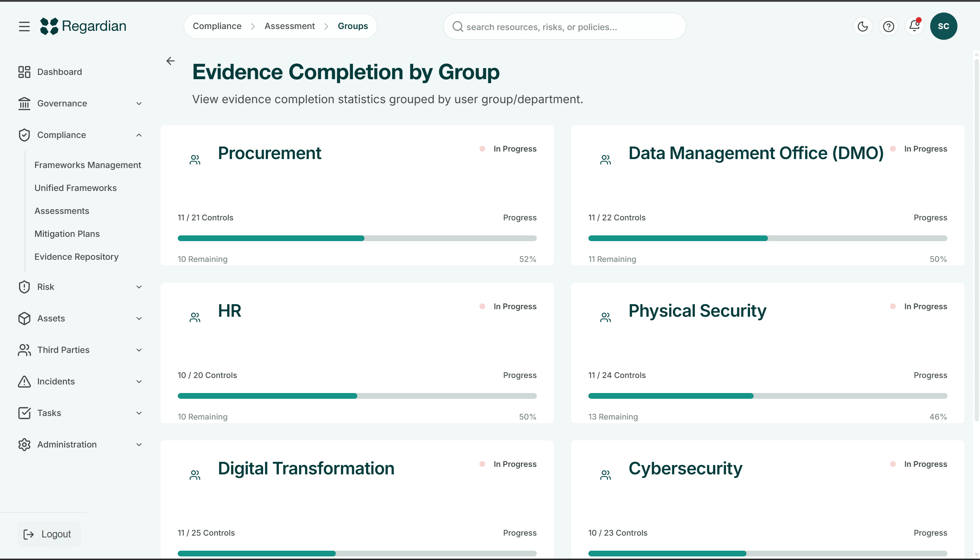The height and width of the screenshot is (560, 980).
Task: Check notifications via the bell icon
Action: coord(914,26)
